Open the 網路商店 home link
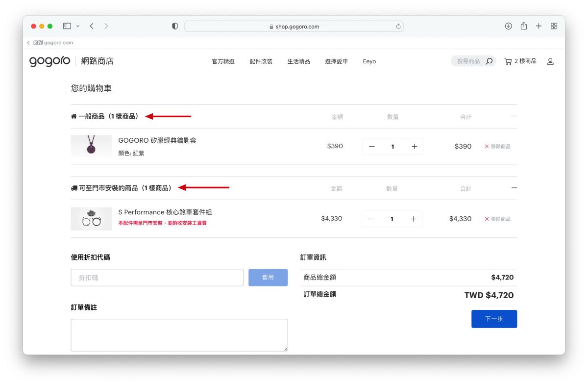Viewport: 588px width, 385px height. [97, 61]
